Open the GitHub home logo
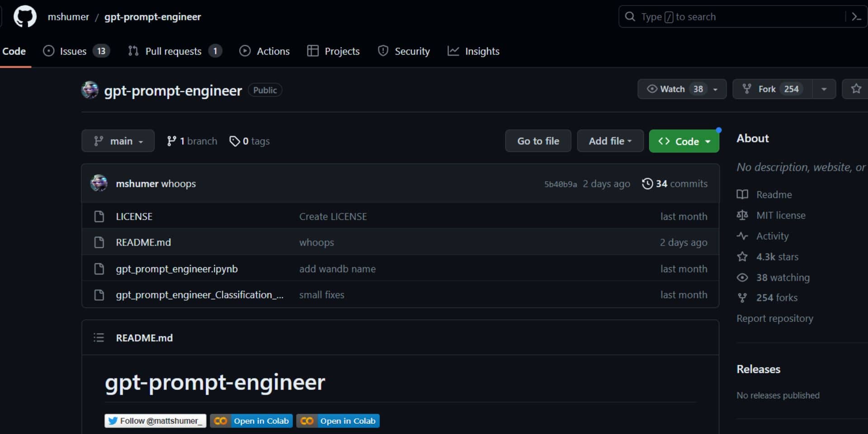Viewport: 868px width, 434px height. (25, 17)
